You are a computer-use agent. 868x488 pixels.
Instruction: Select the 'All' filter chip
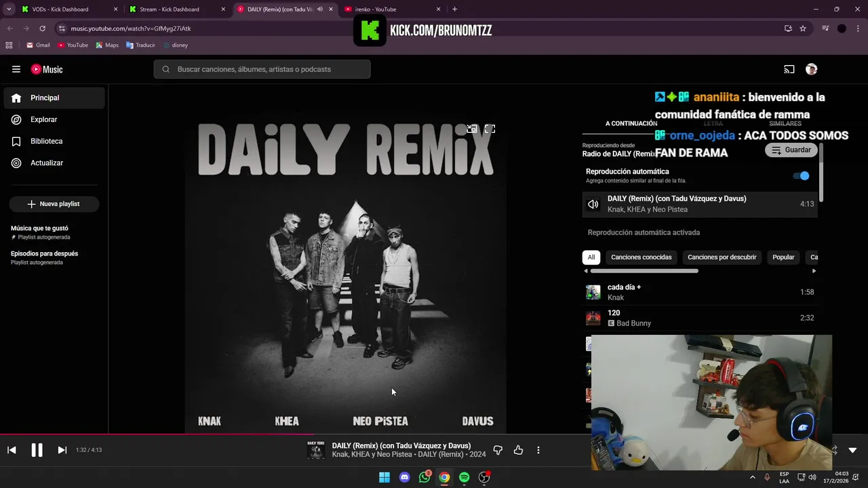591,257
